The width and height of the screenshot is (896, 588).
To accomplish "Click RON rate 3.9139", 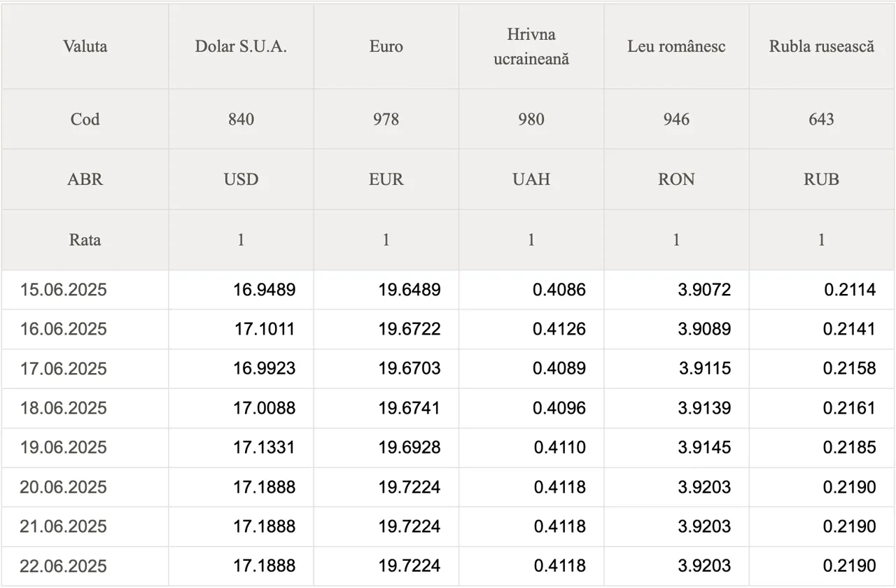I will (704, 408).
